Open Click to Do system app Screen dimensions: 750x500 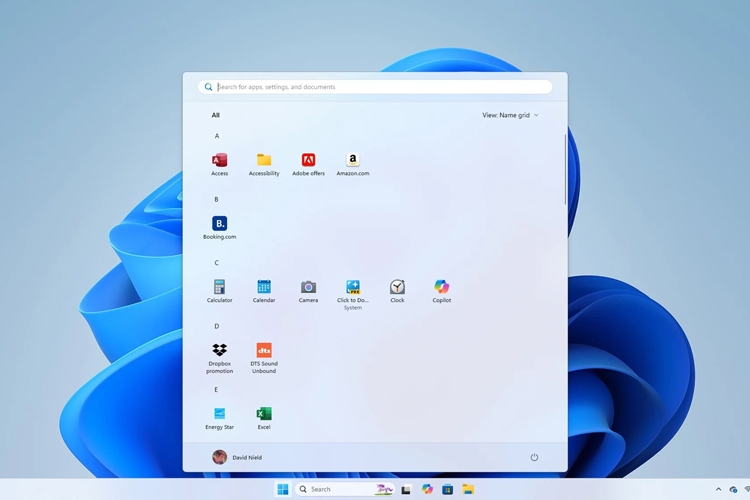[353, 294]
